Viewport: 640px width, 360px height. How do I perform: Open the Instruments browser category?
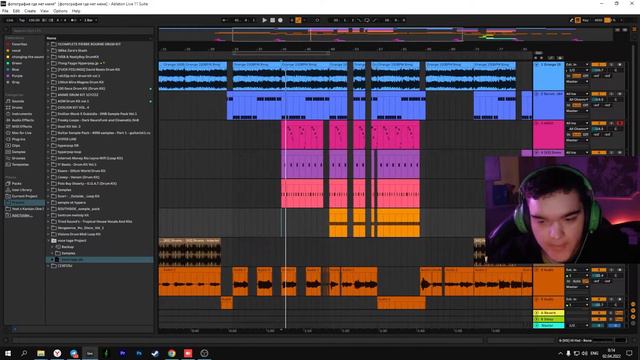pos(21,114)
